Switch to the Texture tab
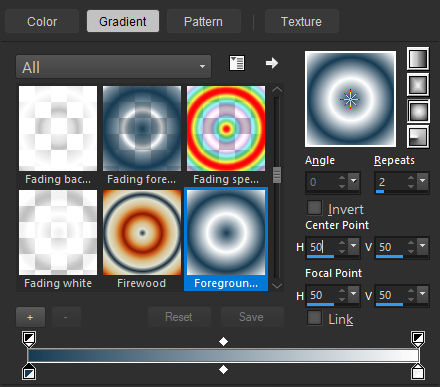Image resolution: width=440 pixels, height=387 pixels. coord(301,22)
